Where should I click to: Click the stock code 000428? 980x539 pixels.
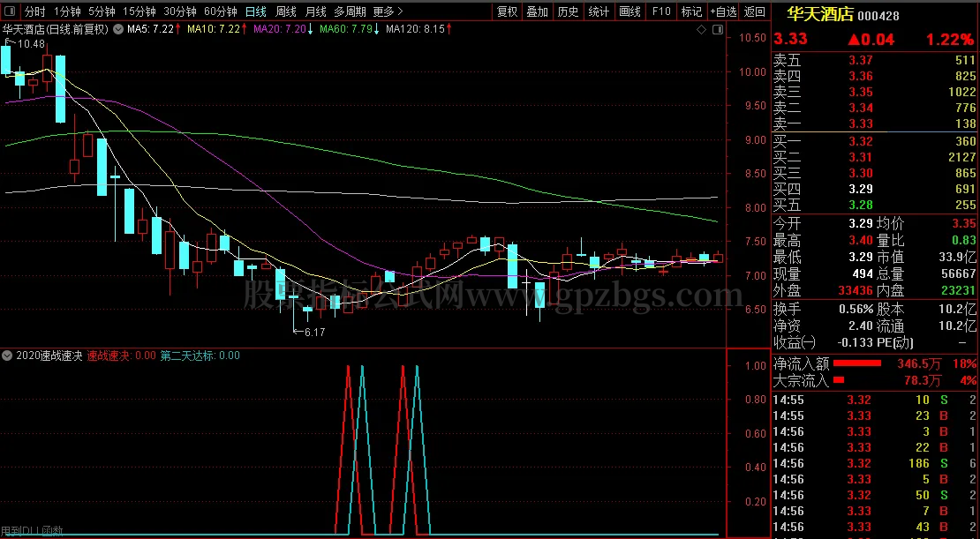[878, 16]
